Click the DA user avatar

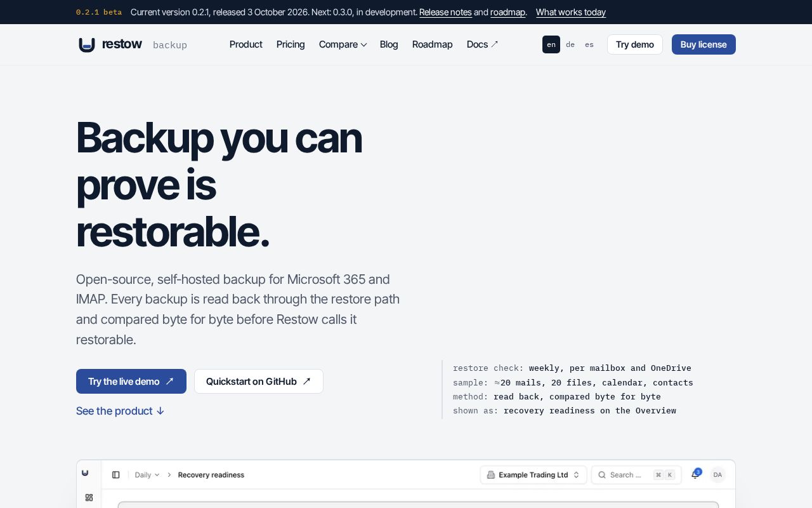[x=717, y=475]
